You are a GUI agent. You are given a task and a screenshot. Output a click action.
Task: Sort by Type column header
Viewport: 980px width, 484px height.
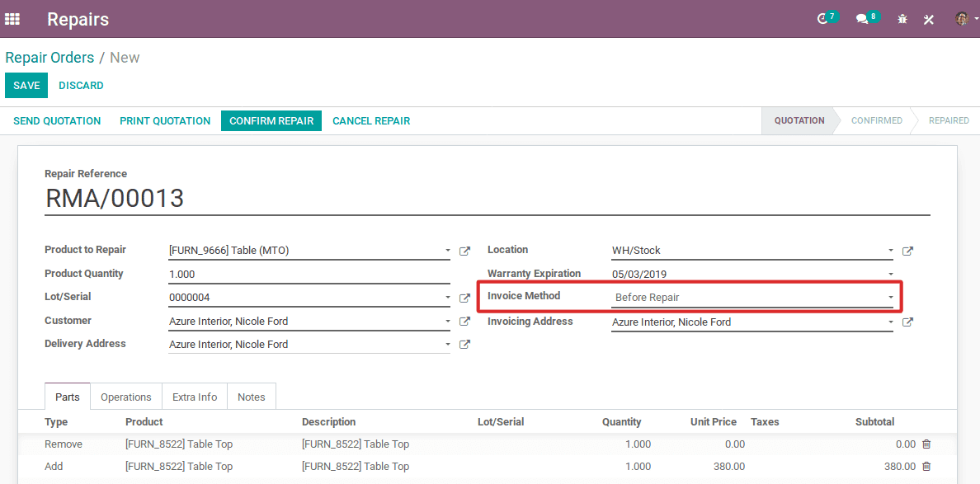coord(56,422)
